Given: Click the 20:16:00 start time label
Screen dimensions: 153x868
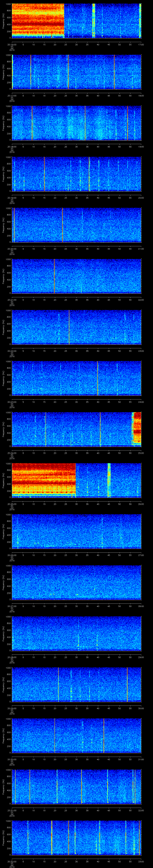Looking at the screenshot, I should pyautogui.click(x=12, y=44).
